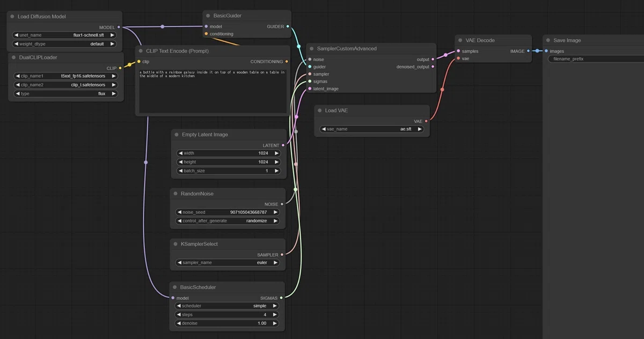This screenshot has height=339, width=644.
Task: Click the latent_image input slot on SamplerCustomAdvanced
Action: tap(310, 89)
